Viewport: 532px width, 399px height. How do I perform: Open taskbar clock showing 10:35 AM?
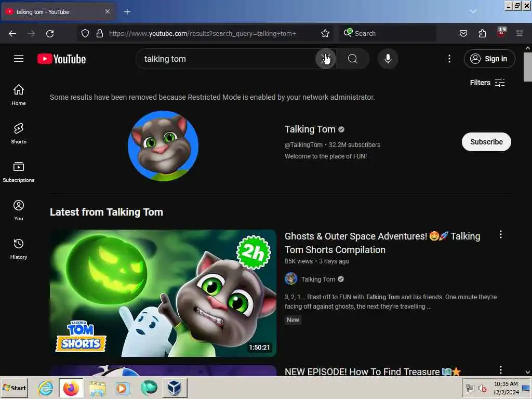pos(506,388)
